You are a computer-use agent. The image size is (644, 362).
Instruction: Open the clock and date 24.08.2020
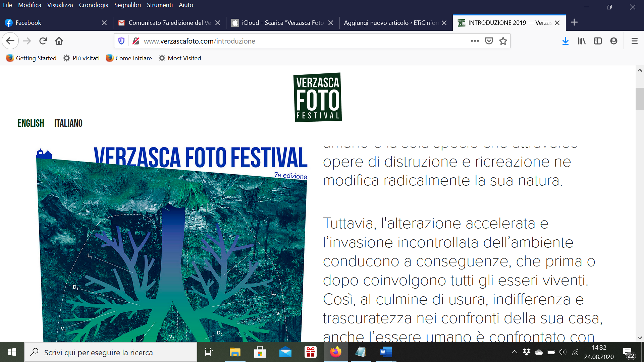coord(599,352)
